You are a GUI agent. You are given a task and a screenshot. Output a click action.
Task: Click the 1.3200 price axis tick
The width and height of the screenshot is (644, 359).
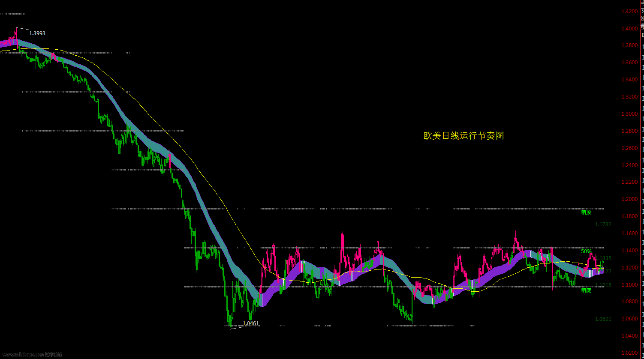(x=629, y=97)
